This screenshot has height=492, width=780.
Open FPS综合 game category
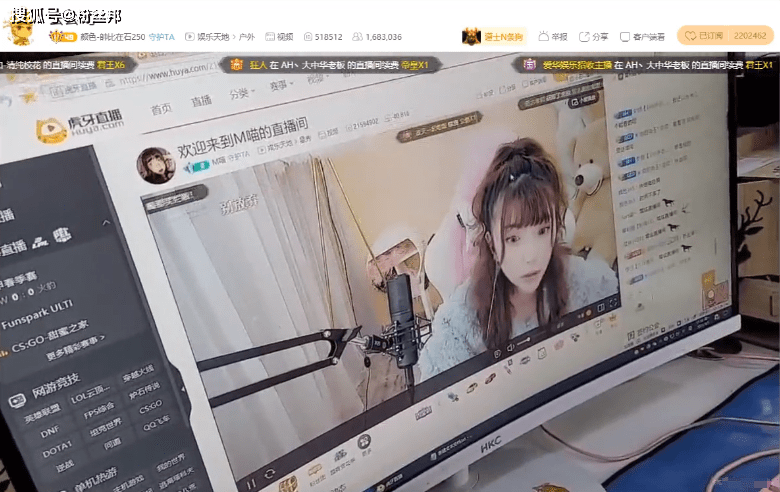(x=98, y=411)
